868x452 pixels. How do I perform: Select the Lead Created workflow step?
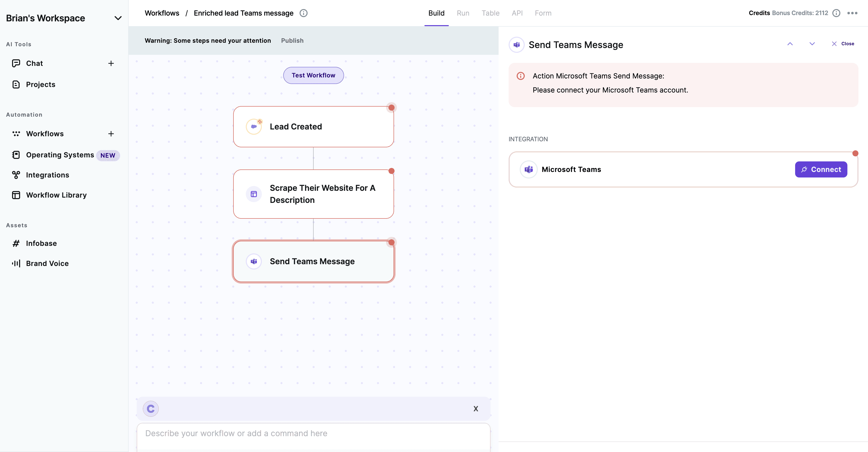click(x=313, y=127)
